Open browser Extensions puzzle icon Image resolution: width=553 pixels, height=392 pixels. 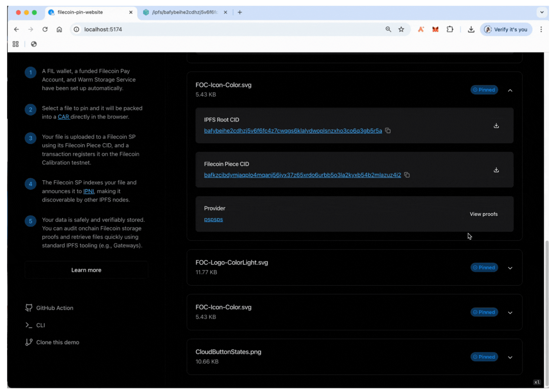pos(450,30)
